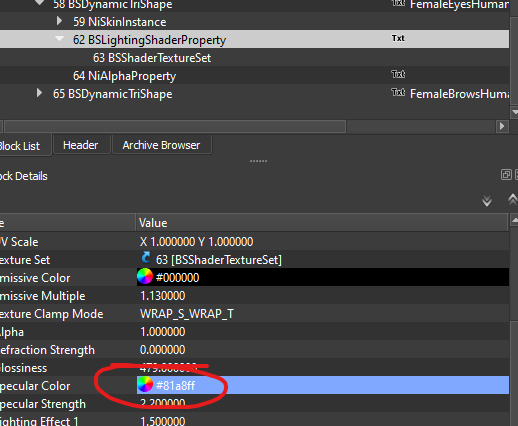
Task: Select the 64 NiAlphaProperty row
Action: [x=254, y=76]
